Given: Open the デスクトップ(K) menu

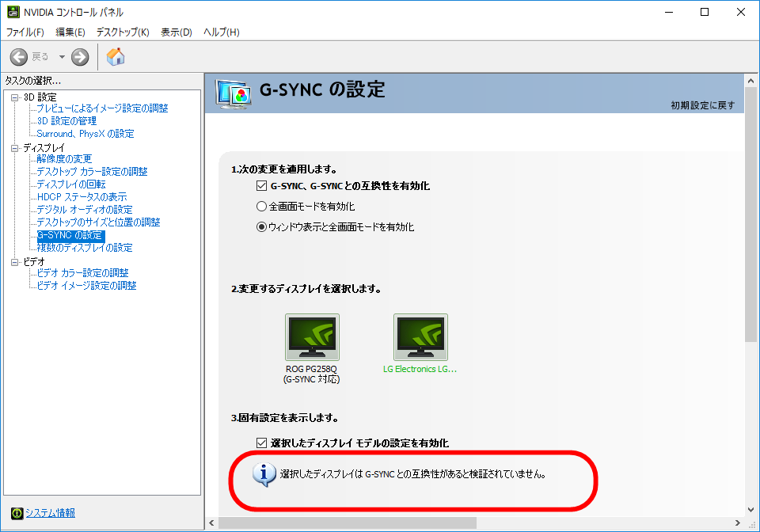Looking at the screenshot, I should (x=123, y=32).
